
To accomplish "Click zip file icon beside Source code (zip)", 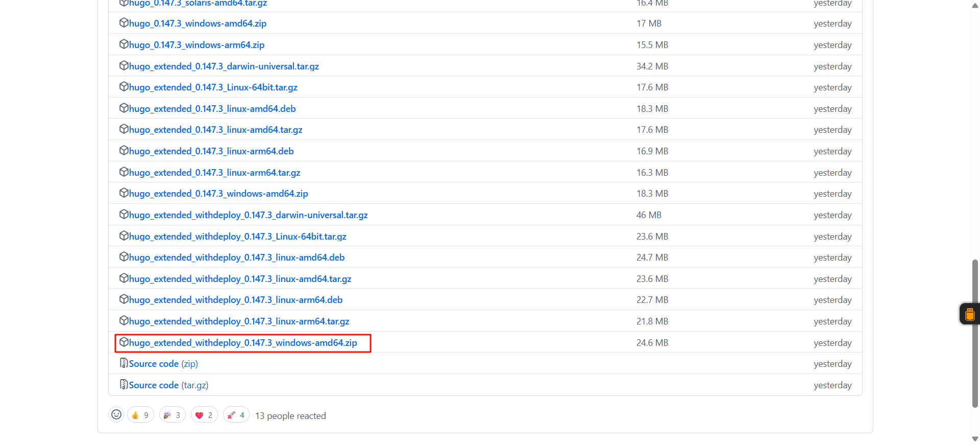I will click(x=124, y=363).
